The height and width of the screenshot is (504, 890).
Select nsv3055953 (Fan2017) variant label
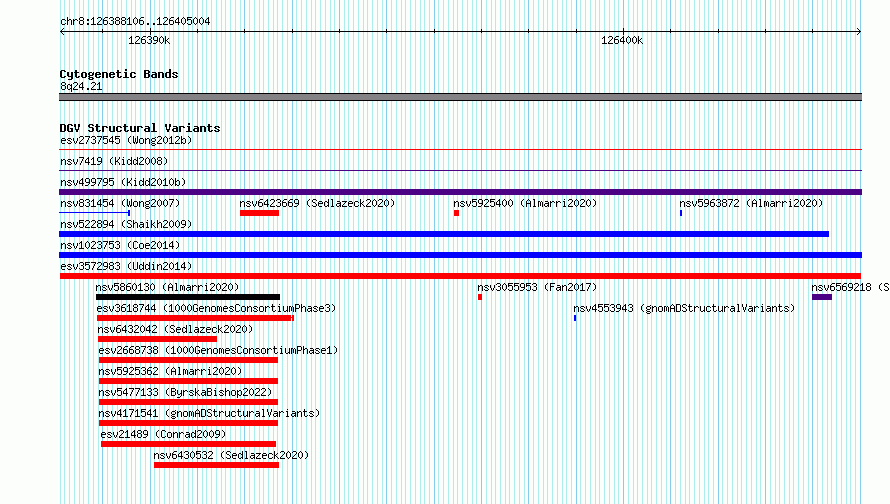pos(537,287)
